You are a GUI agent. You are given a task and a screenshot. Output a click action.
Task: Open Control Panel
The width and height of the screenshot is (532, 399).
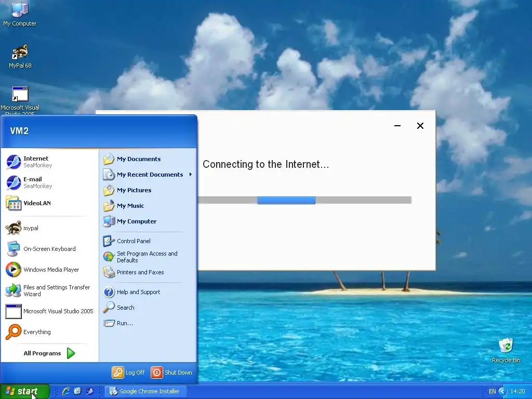click(x=148, y=241)
